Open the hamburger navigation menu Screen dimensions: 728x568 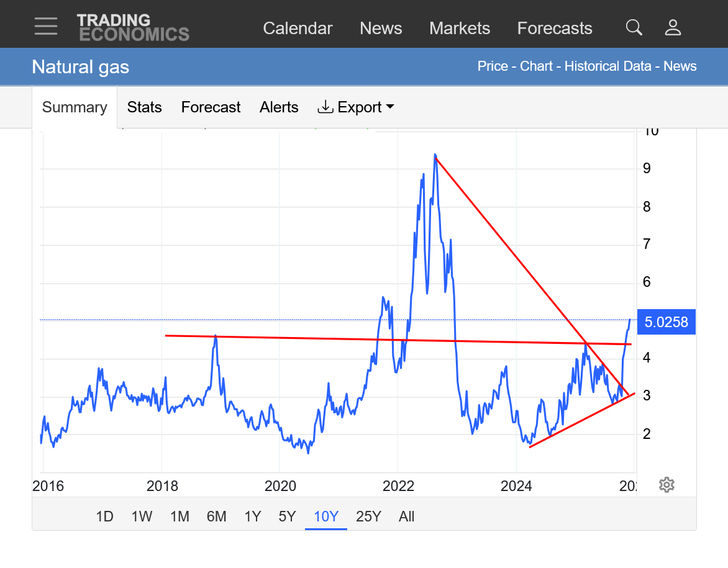coord(46,27)
